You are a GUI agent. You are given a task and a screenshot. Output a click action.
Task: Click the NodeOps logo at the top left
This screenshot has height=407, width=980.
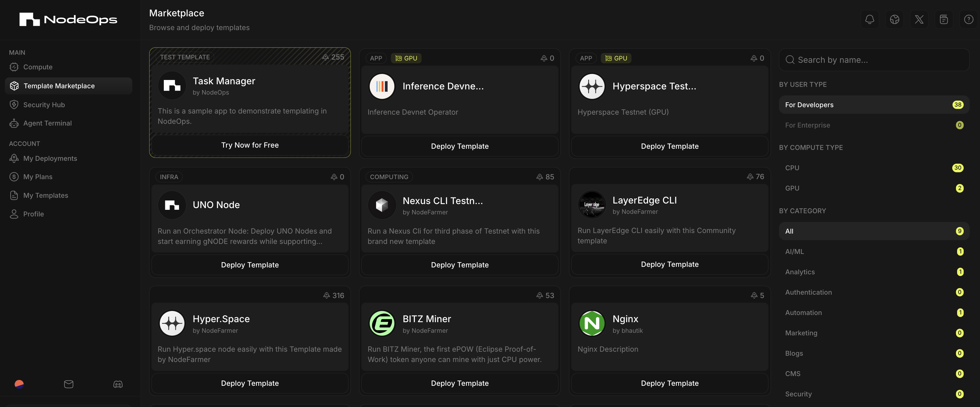coord(68,19)
